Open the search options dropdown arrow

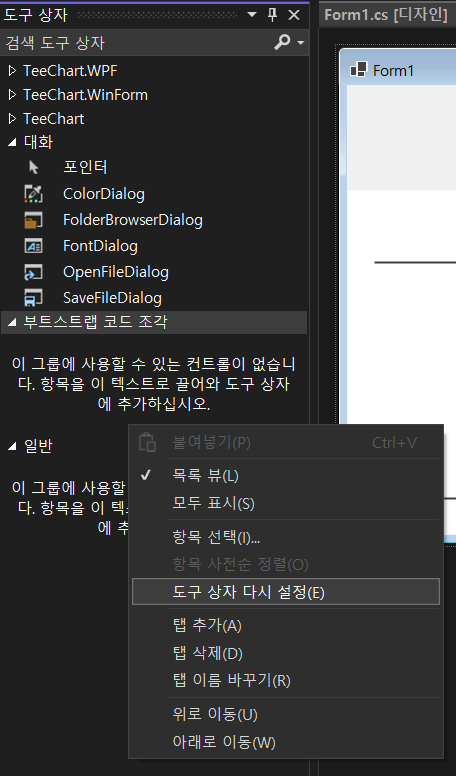tap(300, 43)
